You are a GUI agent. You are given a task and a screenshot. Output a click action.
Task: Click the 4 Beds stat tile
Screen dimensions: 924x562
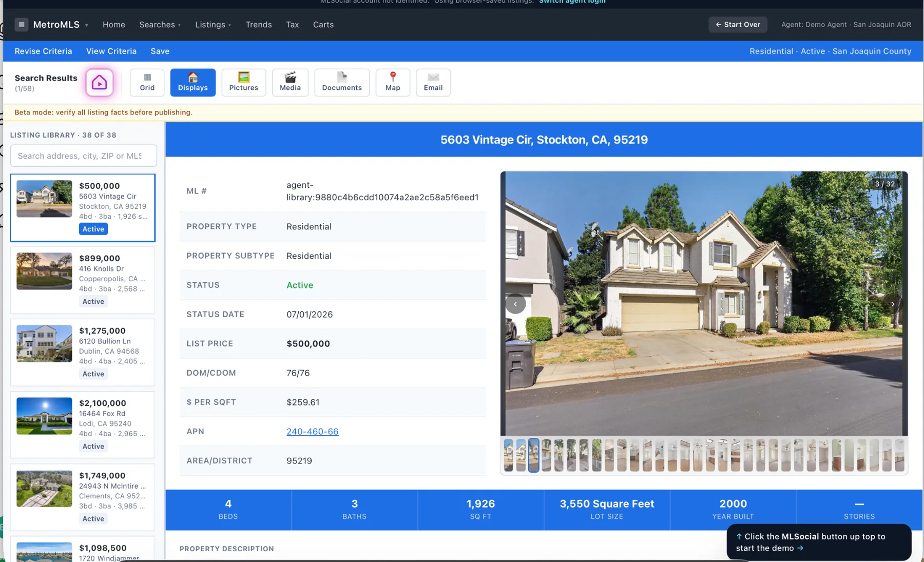pos(228,510)
